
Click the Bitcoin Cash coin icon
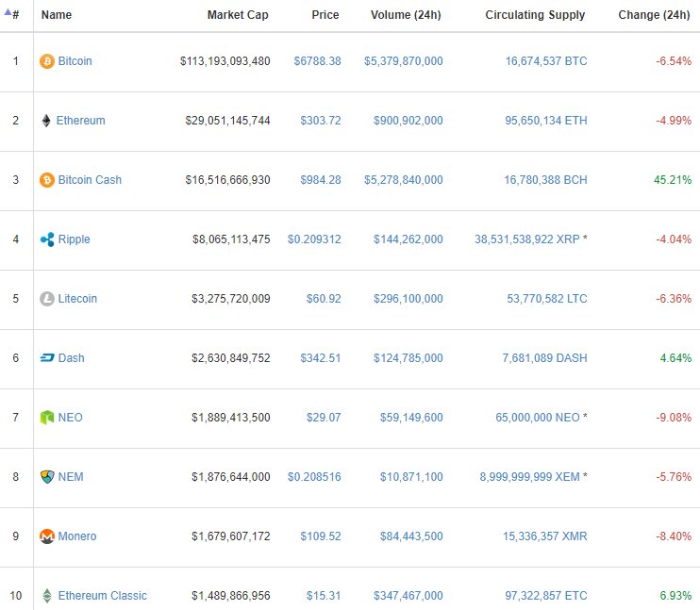47,180
